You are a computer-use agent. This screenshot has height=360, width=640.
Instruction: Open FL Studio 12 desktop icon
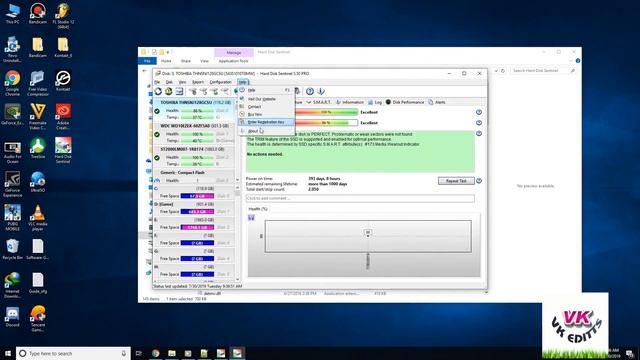click(63, 16)
